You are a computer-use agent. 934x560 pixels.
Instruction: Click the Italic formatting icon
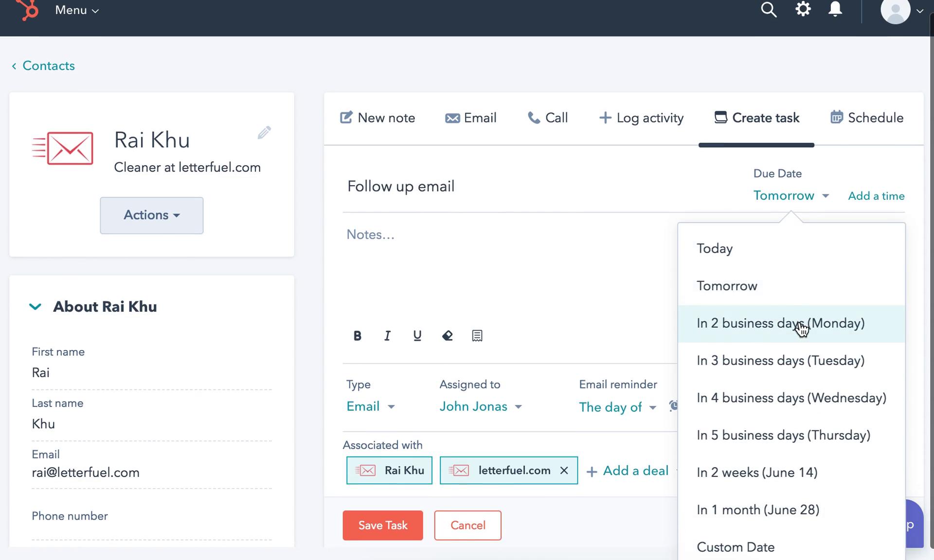point(387,335)
